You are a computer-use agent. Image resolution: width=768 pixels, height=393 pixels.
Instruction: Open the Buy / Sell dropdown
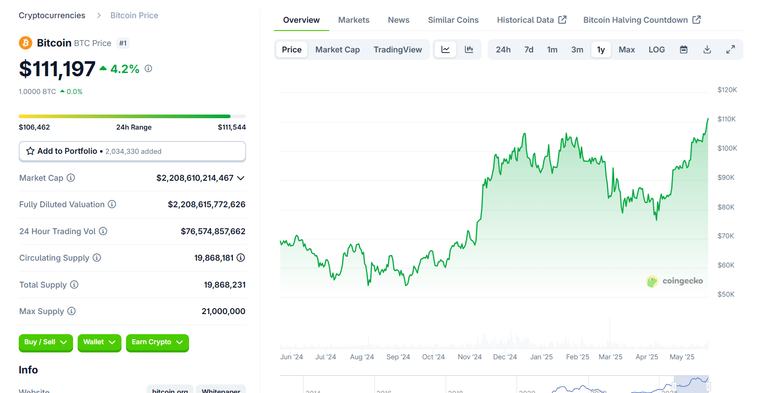[x=46, y=343]
